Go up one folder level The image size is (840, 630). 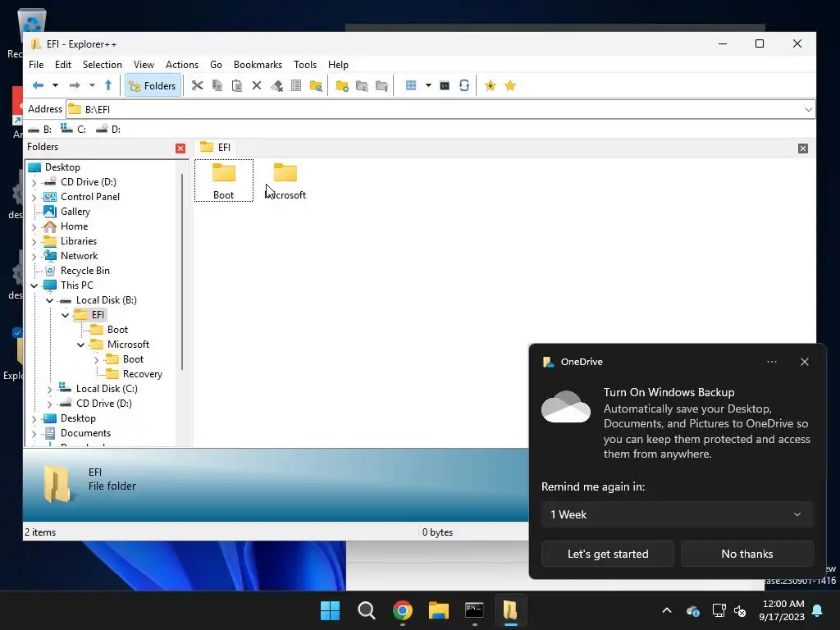pyautogui.click(x=108, y=85)
